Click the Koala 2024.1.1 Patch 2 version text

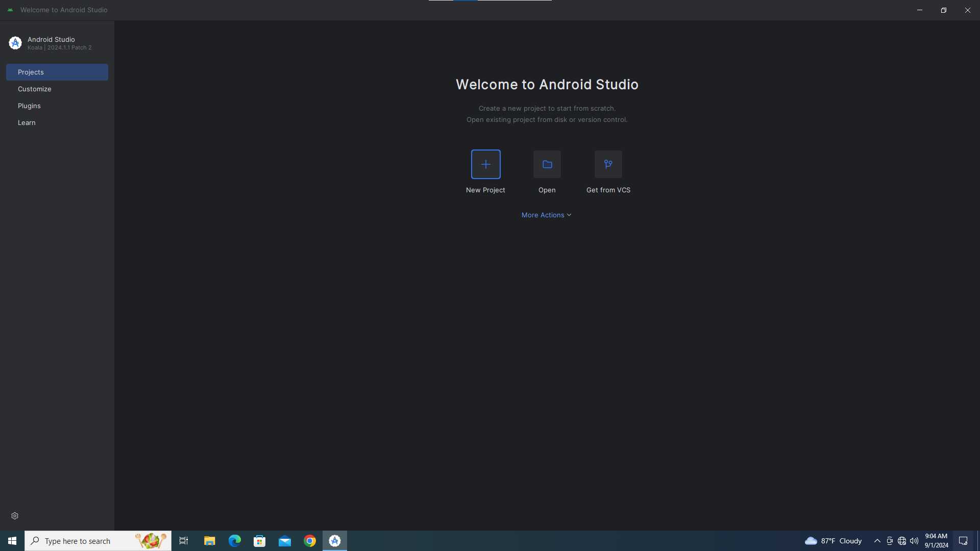click(60, 47)
